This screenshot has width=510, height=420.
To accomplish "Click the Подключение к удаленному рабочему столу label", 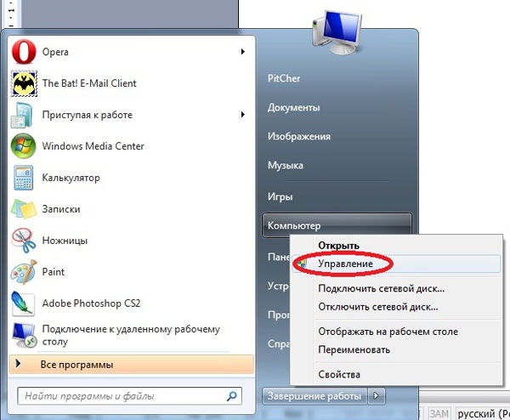I will point(131,335).
